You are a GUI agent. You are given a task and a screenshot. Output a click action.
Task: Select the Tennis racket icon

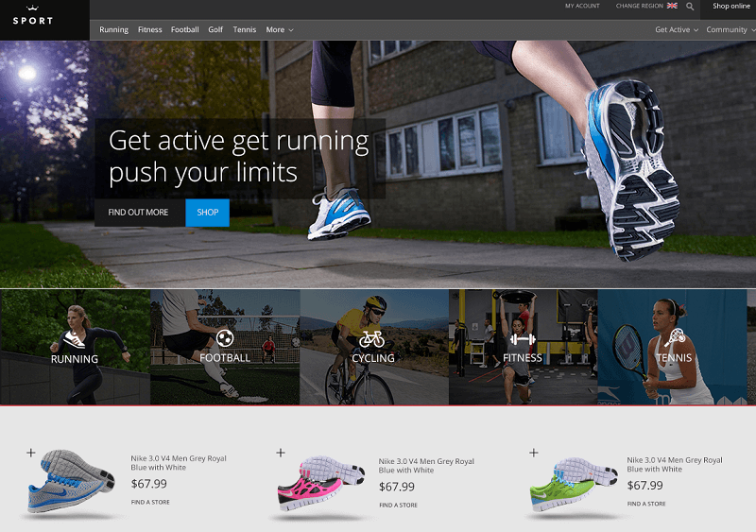[675, 337]
